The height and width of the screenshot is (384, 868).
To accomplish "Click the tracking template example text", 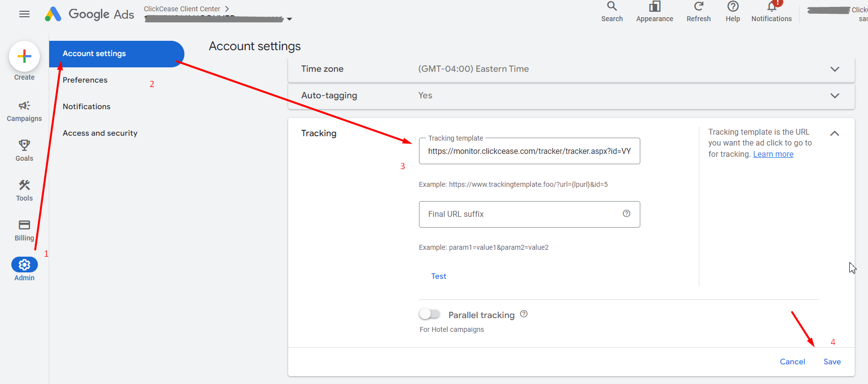I will (x=513, y=184).
